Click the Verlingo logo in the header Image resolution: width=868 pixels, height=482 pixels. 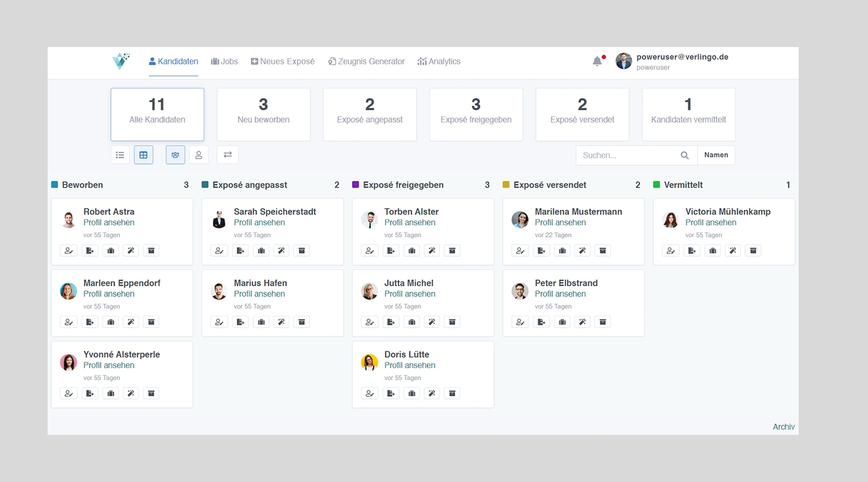(121, 61)
